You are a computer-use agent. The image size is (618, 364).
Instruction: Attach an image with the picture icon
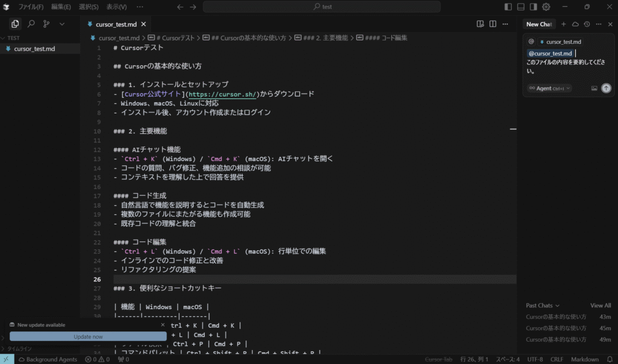pyautogui.click(x=594, y=88)
